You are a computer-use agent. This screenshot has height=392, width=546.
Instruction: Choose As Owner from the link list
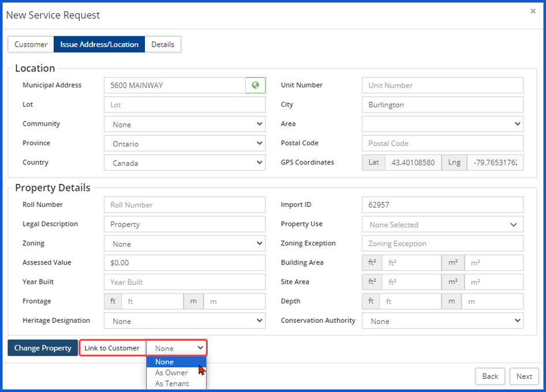[x=171, y=373]
